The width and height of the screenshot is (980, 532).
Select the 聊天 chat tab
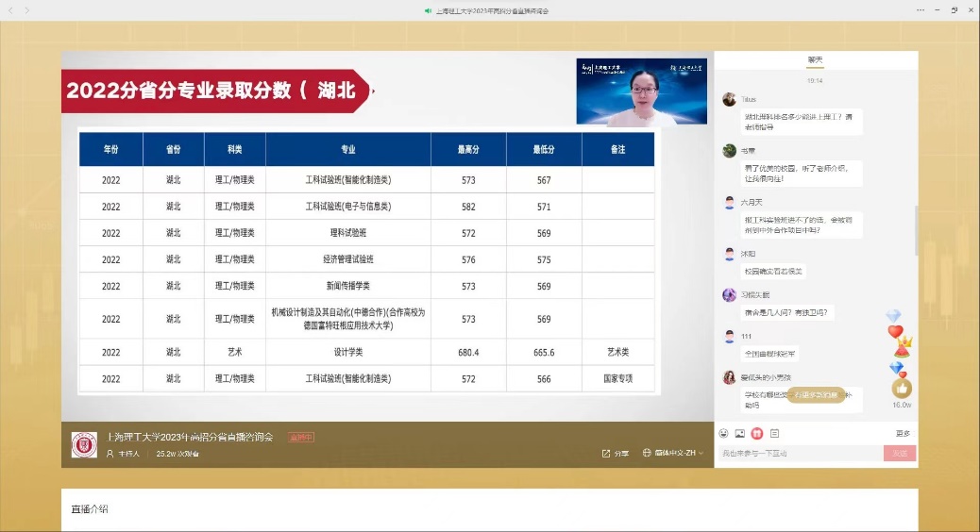pos(815,60)
